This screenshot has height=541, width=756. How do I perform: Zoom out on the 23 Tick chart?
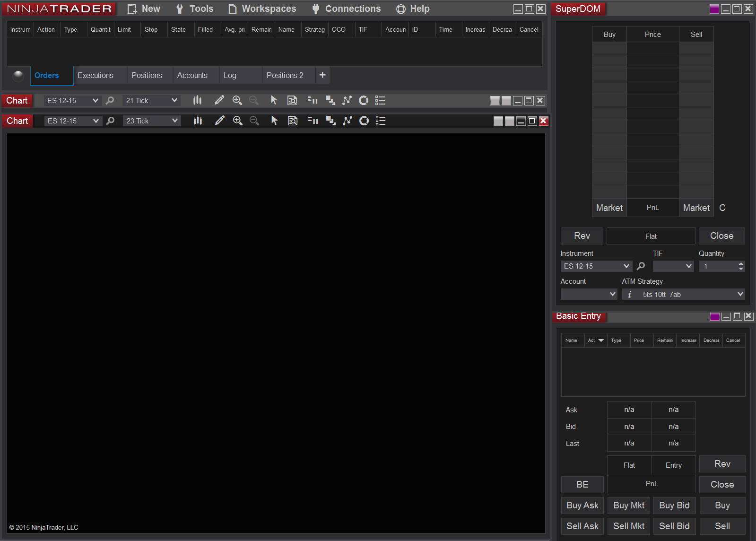[x=254, y=121]
